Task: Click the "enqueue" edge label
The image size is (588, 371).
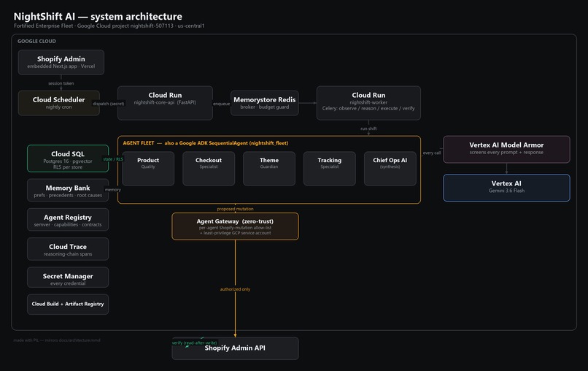Action: coord(222,104)
